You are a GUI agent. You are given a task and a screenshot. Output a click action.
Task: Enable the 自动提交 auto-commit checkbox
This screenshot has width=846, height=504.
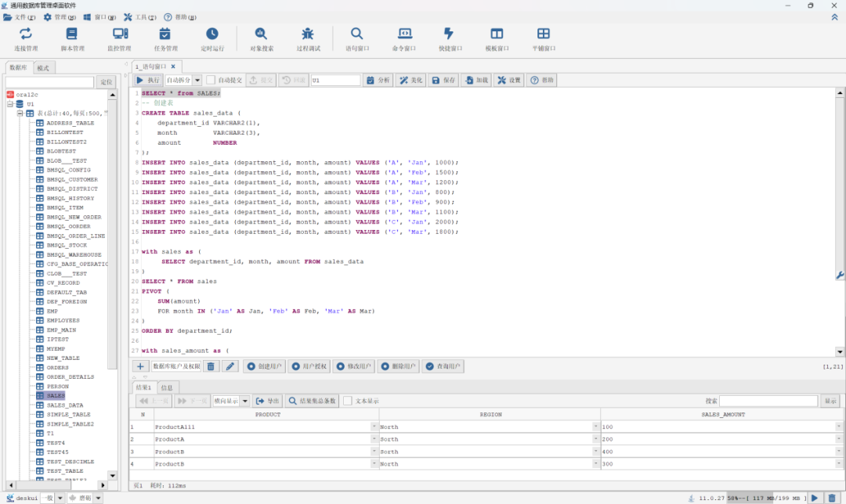click(211, 80)
